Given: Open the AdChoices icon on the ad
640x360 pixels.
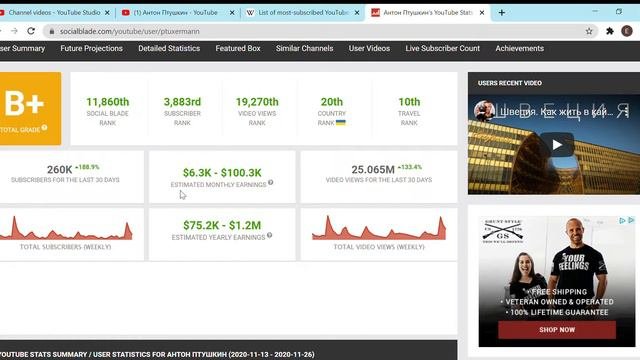Looking at the screenshot, I should pos(622,220).
